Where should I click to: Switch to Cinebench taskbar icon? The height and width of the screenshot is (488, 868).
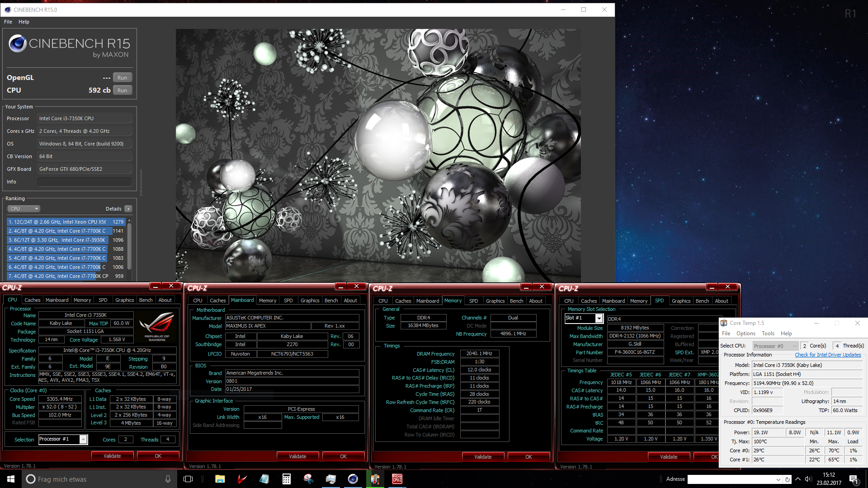pos(353,479)
